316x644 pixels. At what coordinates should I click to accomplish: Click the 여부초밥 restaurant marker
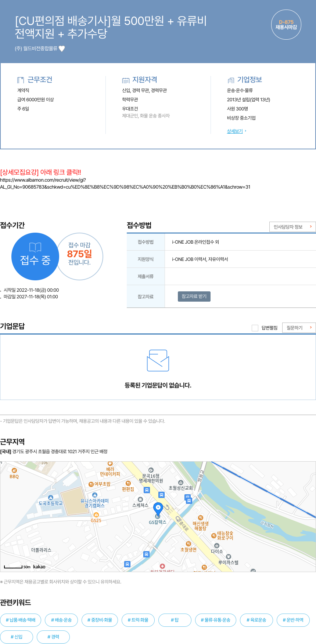(x=91, y=484)
